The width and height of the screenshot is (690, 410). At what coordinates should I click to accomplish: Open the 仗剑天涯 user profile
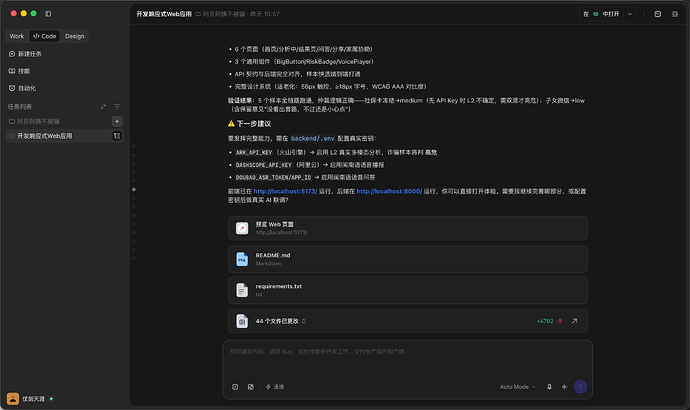(30, 399)
